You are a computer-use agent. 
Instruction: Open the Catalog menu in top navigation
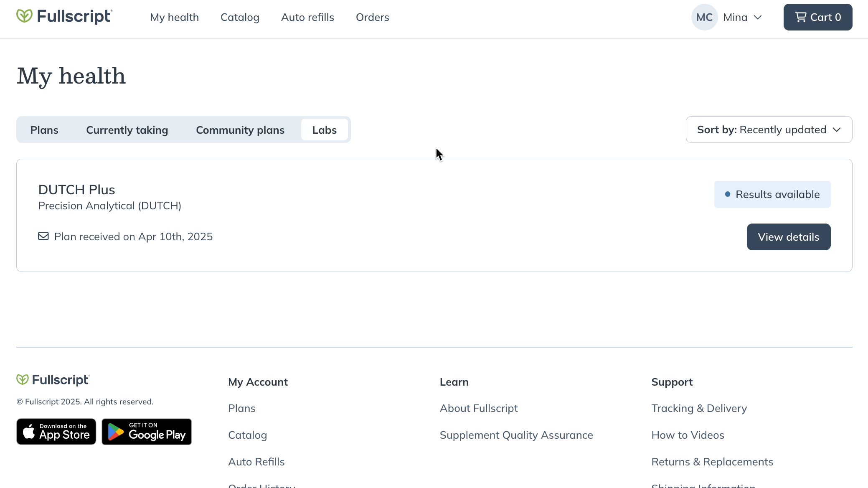240,17
